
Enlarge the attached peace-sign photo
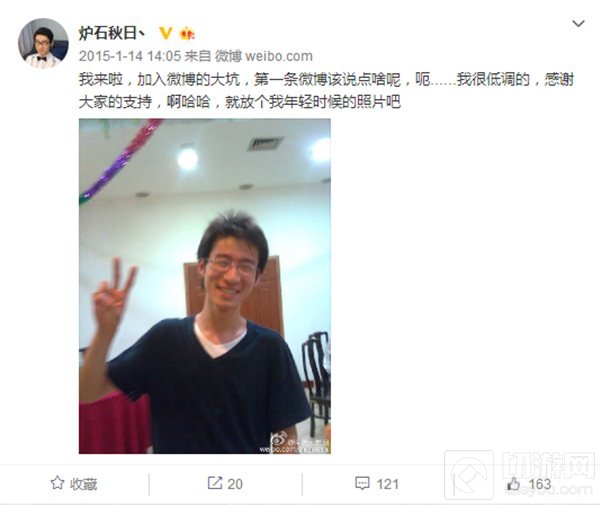[x=205, y=286]
